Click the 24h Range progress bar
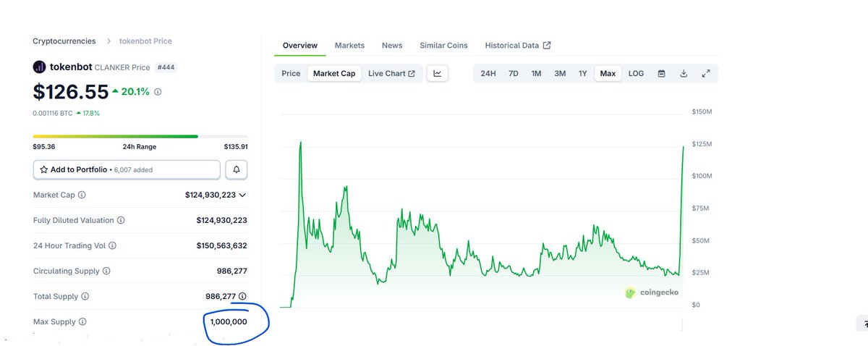The image size is (868, 346). 140,135
